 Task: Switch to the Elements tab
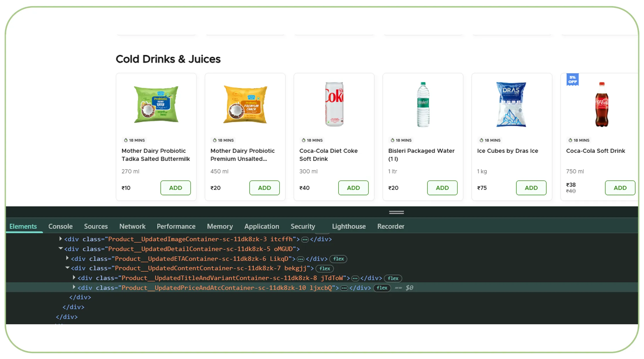coord(23,226)
